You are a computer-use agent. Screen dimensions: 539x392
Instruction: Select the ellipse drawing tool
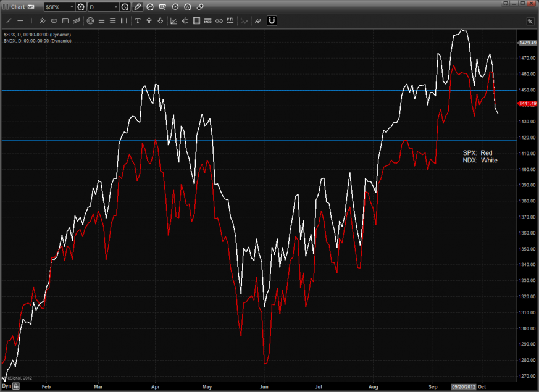point(54,21)
